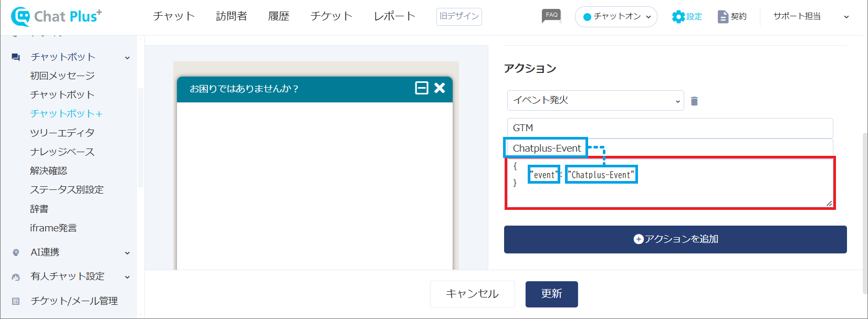The image size is (868, 319).
Task: Click the 更新 button
Action: point(552,294)
